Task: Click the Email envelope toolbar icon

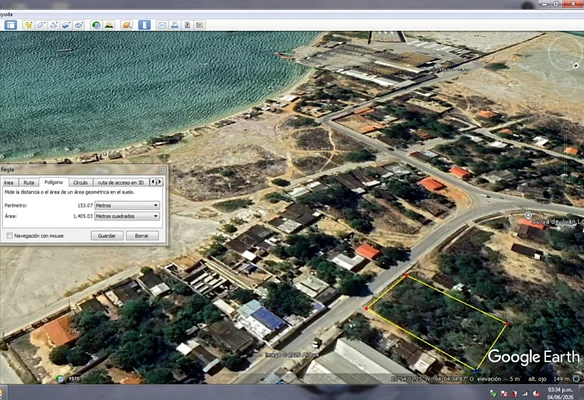Action: [x=162, y=25]
